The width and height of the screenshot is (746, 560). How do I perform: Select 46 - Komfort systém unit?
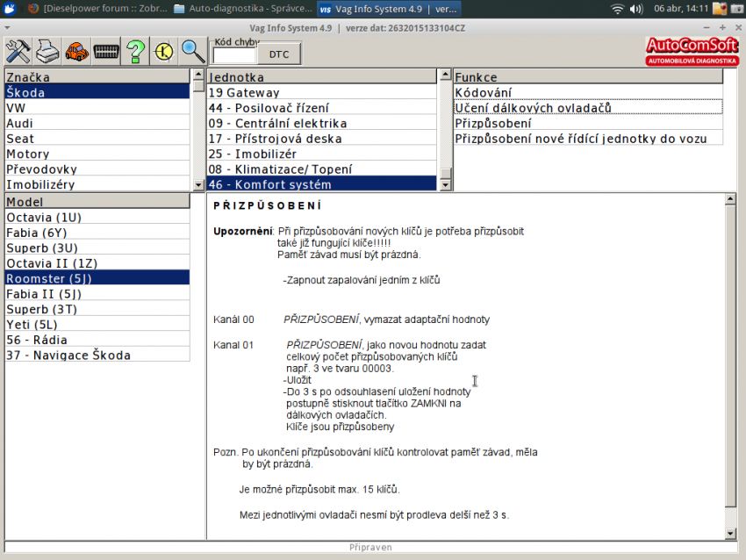(x=321, y=183)
